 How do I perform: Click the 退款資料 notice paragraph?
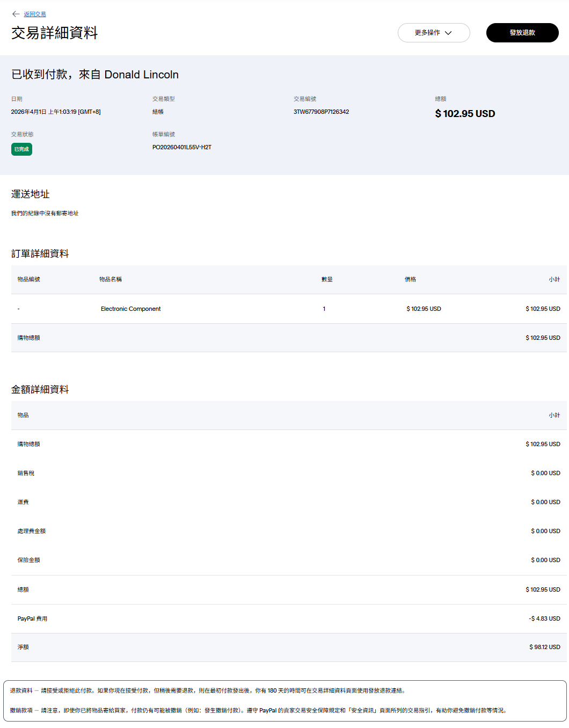[x=208, y=691]
